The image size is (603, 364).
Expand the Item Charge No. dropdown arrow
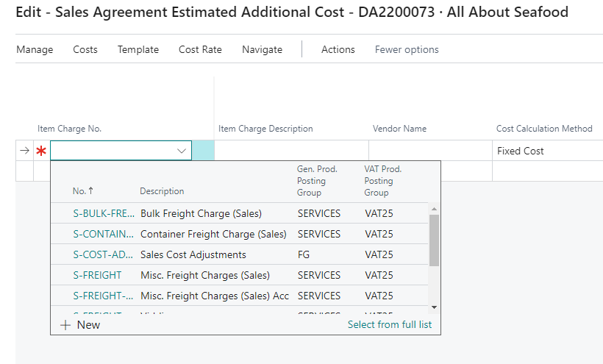point(182,151)
